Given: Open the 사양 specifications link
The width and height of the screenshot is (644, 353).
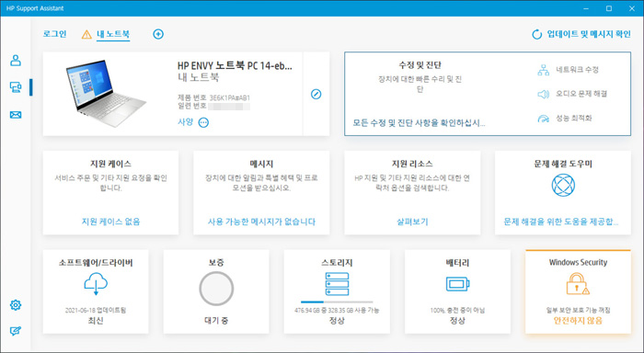Looking at the screenshot, I should tap(185, 122).
